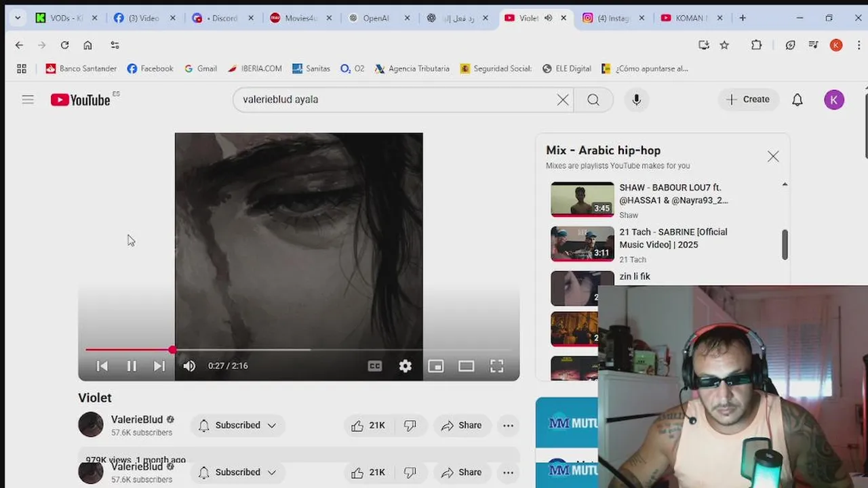The height and width of the screenshot is (488, 868).
Task: Open the Chrome media controls icon
Action: (813, 45)
